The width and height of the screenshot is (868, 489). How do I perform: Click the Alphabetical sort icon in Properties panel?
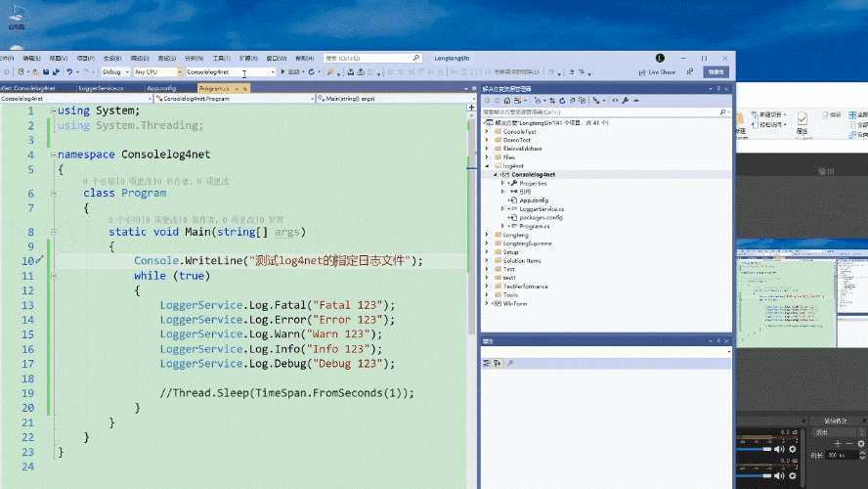coord(498,363)
